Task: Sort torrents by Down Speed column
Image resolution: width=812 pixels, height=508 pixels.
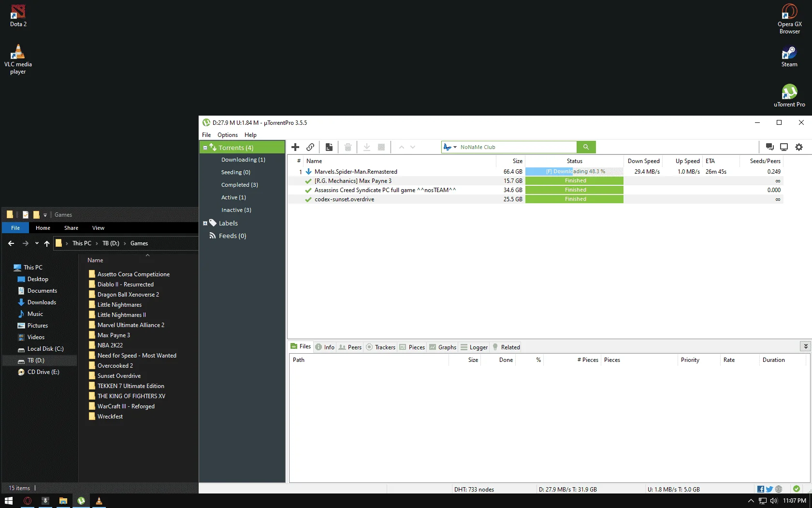Action: [643, 161]
